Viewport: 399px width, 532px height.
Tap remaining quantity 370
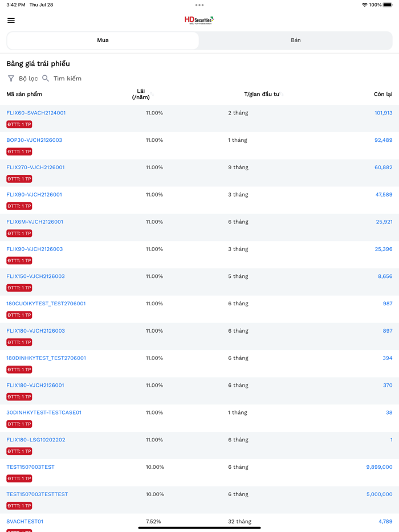[388, 386]
